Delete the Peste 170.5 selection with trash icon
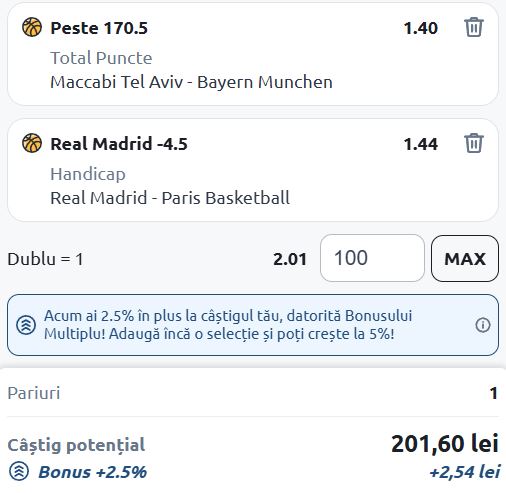 point(473,27)
